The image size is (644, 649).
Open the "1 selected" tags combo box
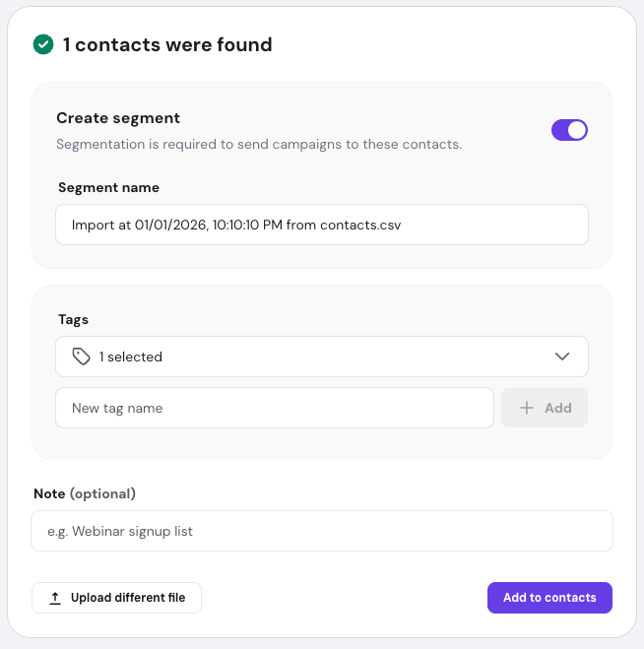coord(321,357)
